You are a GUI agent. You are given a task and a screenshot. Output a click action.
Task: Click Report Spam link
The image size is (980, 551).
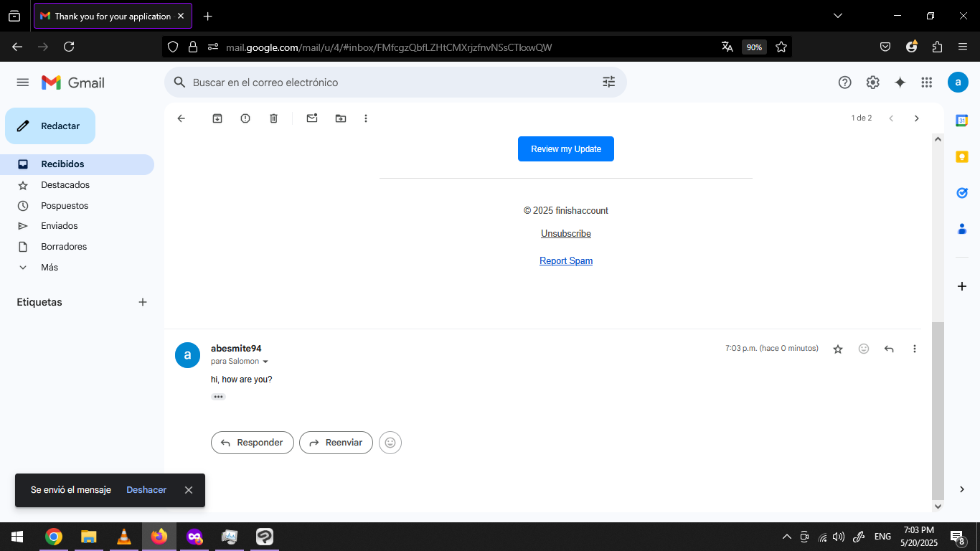[x=566, y=261]
